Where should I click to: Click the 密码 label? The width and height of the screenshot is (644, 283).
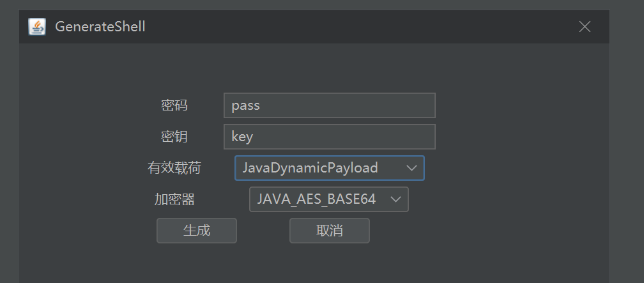tap(174, 105)
